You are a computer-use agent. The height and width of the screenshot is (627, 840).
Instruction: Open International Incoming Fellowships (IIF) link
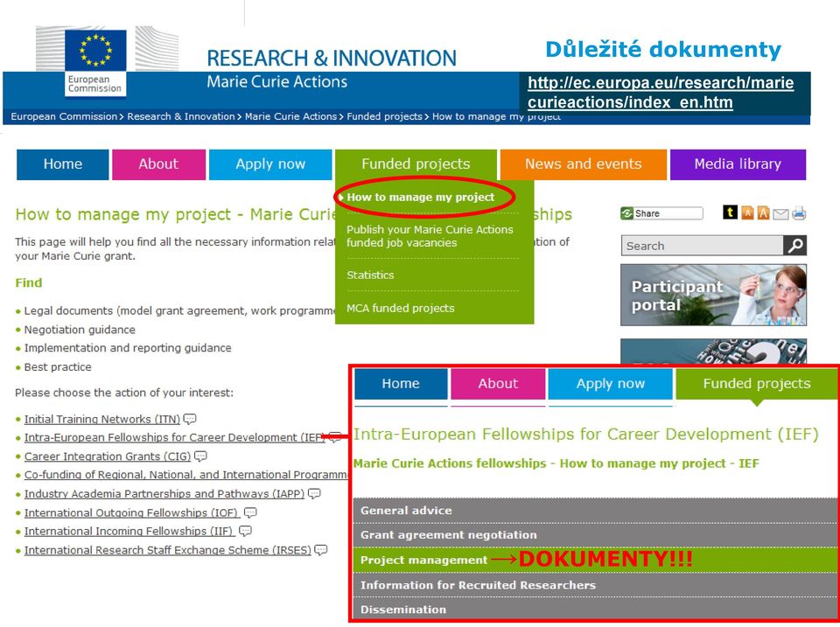pyautogui.click(x=129, y=531)
